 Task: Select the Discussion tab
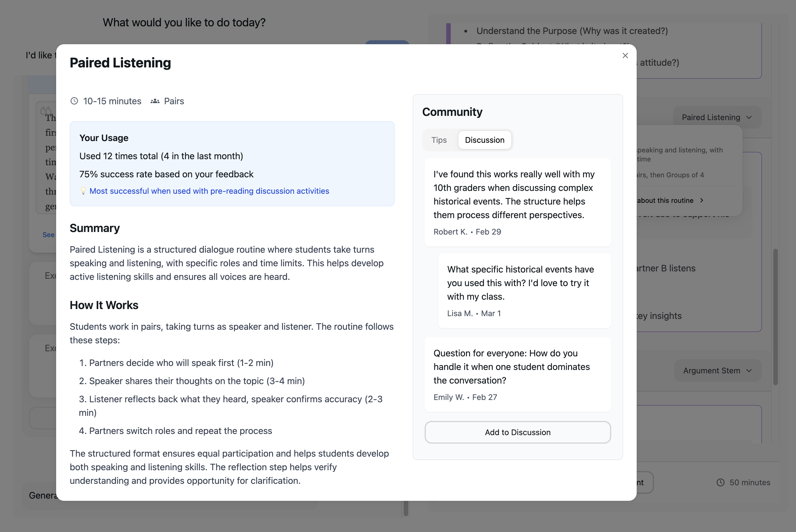coord(484,140)
